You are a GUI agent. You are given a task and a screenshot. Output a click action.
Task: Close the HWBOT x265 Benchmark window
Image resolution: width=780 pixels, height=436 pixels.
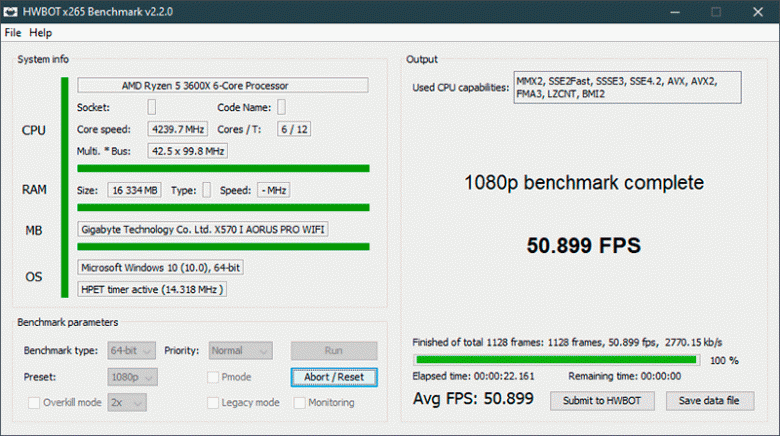tap(758, 11)
